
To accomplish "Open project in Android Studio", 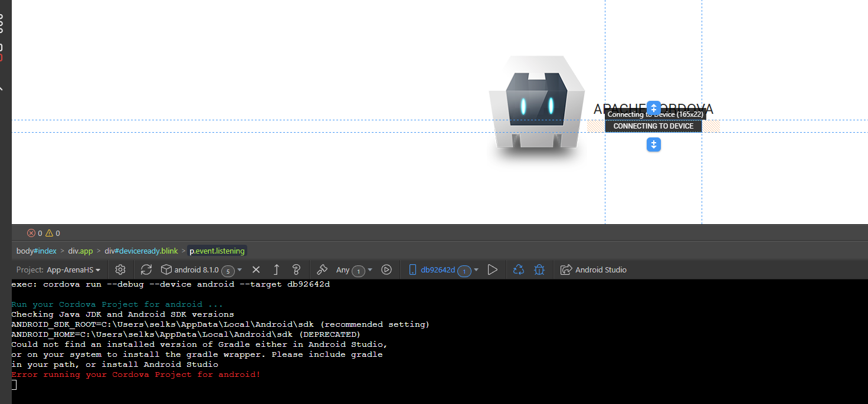I will (x=594, y=270).
